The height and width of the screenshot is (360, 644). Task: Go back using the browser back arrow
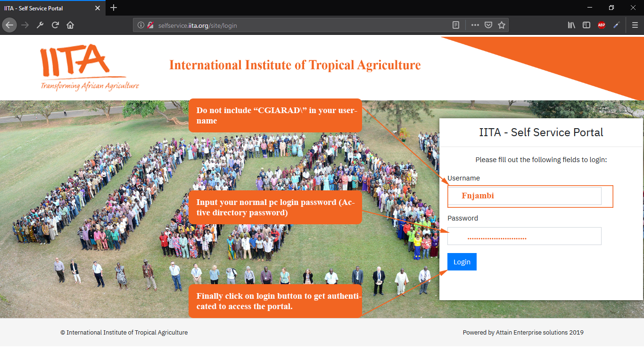(x=9, y=25)
